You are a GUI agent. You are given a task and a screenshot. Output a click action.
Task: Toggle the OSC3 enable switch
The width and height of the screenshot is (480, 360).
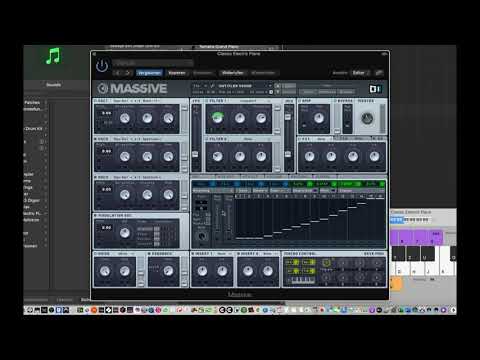tap(95, 177)
